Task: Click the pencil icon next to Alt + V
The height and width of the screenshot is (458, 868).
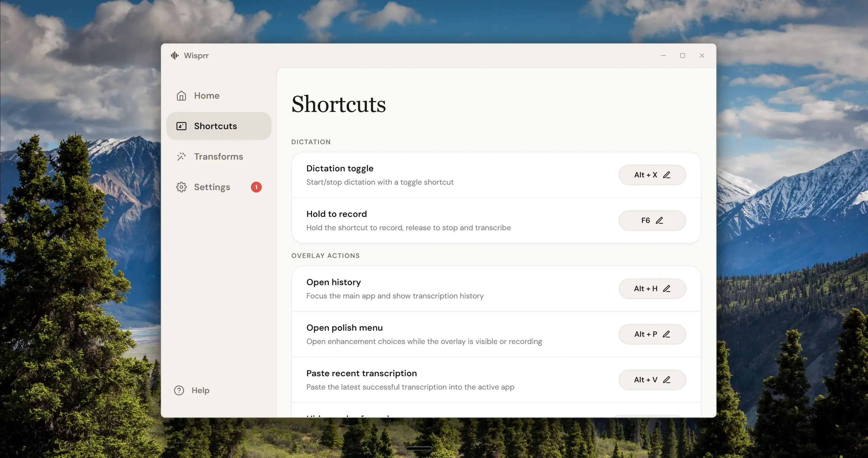Action: [667, 380]
